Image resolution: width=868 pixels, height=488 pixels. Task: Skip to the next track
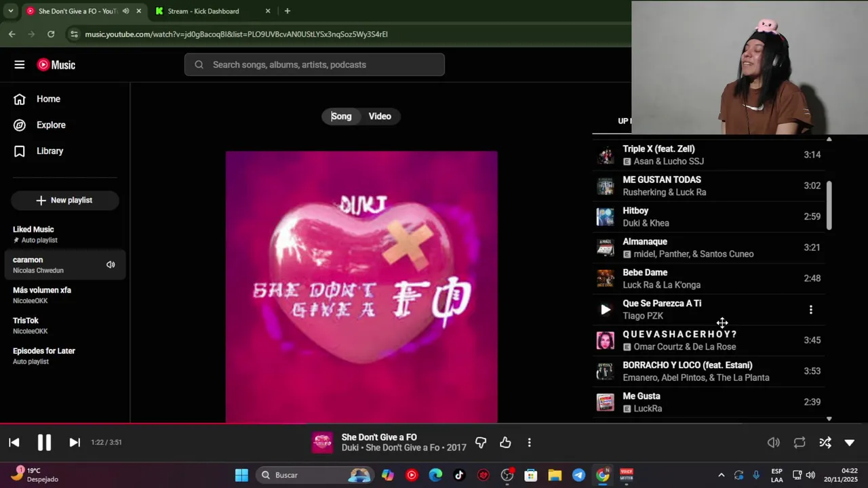(x=75, y=443)
